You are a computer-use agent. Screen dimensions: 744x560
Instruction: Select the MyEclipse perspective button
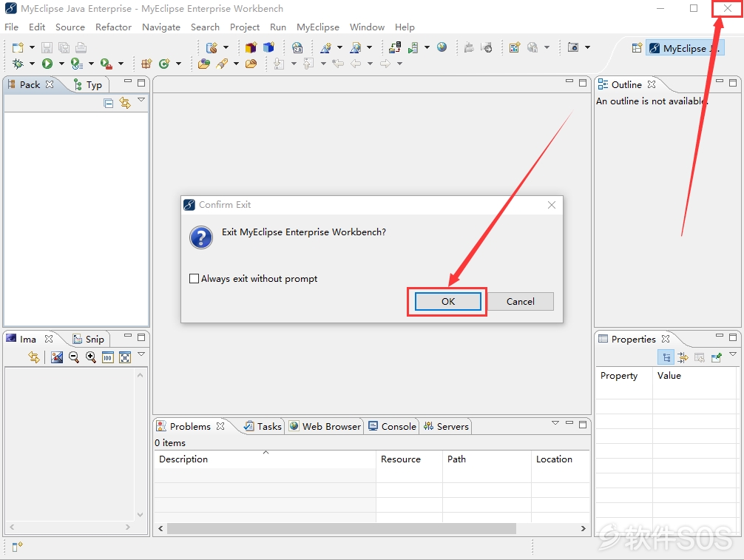tap(685, 48)
